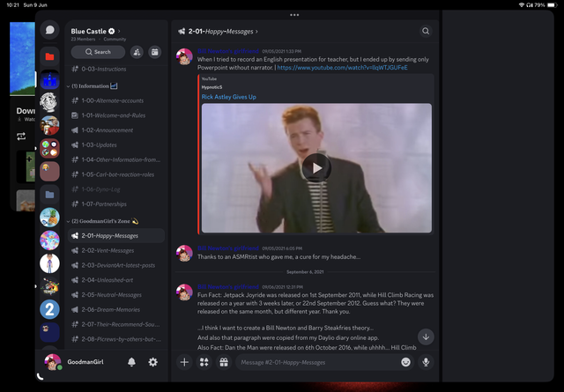
Task: Tap the repeat icon in the background app
Action: click(21, 137)
